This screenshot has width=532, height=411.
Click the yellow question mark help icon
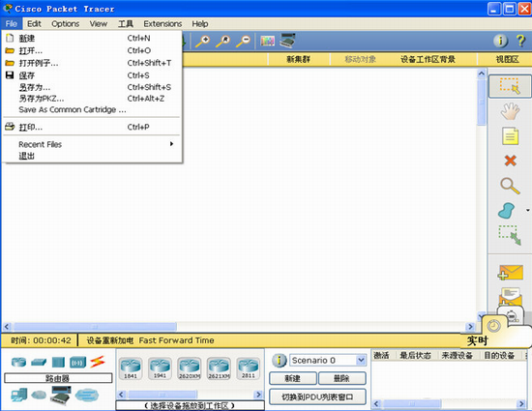point(520,41)
